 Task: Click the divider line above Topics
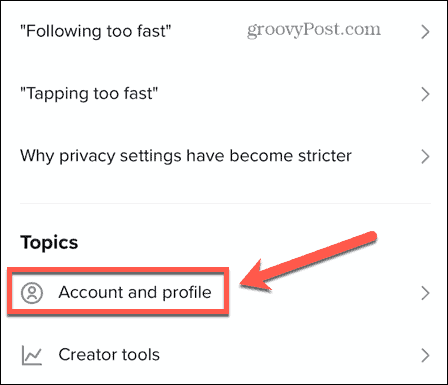[225, 203]
